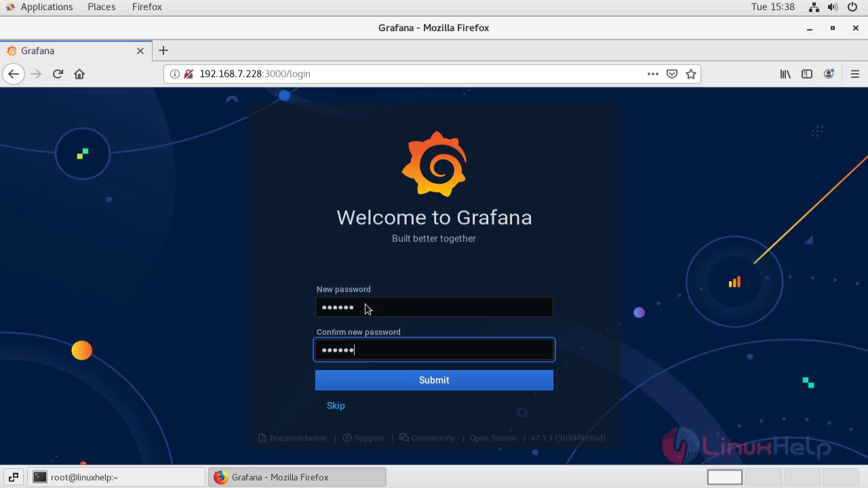Show site information icon in address bar
This screenshot has width=868, height=488.
(175, 74)
